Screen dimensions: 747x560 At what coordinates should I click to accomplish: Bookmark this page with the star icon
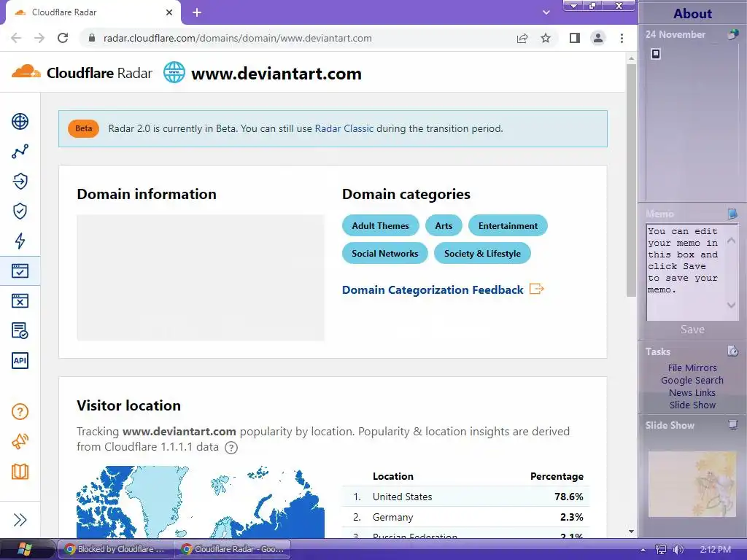pyautogui.click(x=546, y=38)
